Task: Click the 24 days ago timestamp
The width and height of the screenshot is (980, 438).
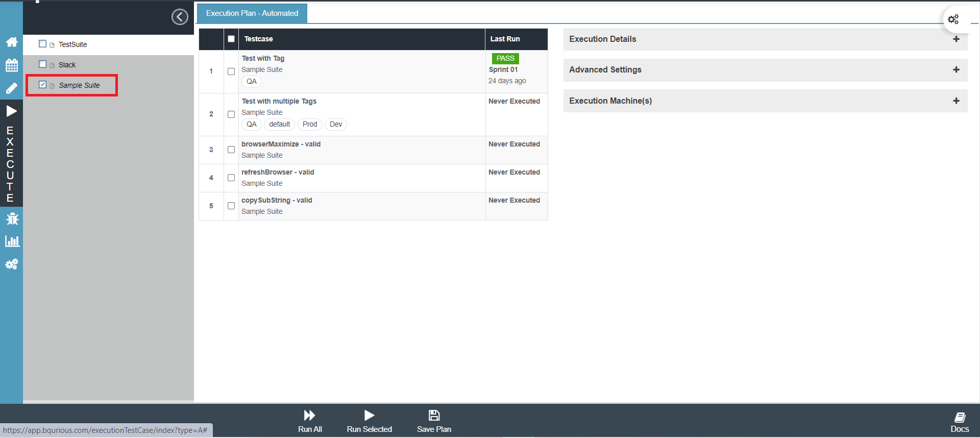Action: click(x=507, y=81)
